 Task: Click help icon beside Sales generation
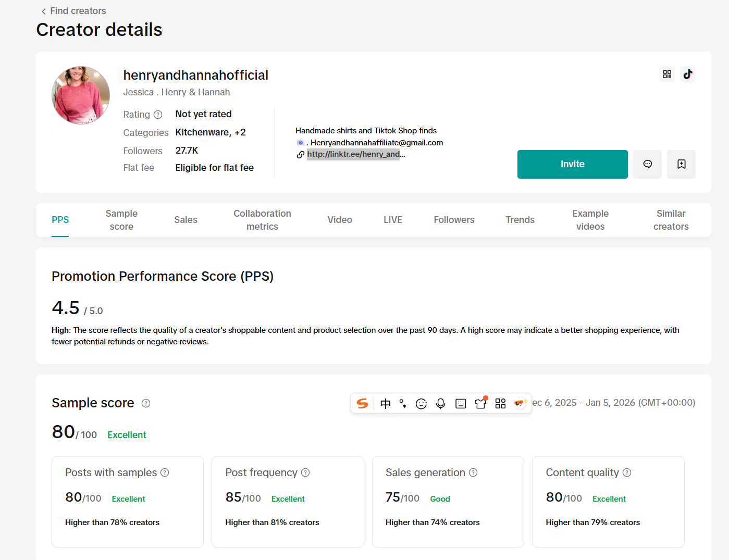[473, 472]
